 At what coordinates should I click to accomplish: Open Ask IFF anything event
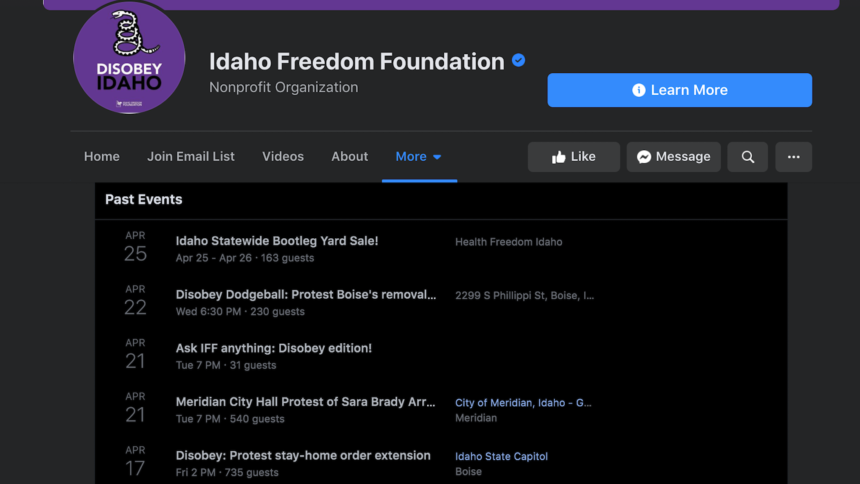click(x=274, y=349)
